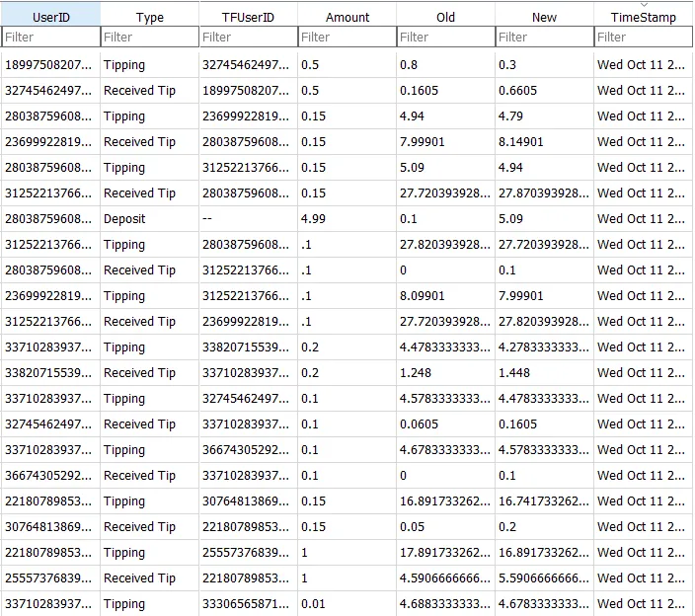Select UserID cell 36674305292...
The height and width of the screenshot is (616, 695).
[x=50, y=475]
